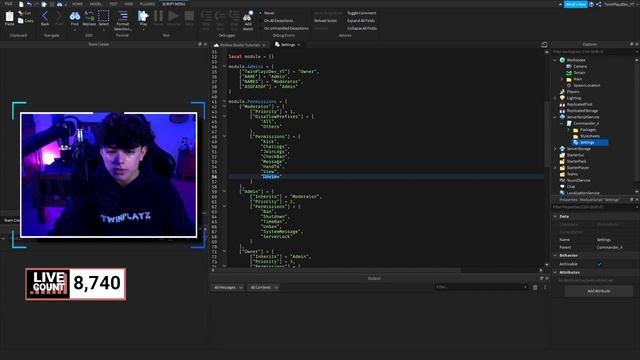Click the New file icon in quick access bar
Viewport: 640px width, 360px height.
pos(21,4)
